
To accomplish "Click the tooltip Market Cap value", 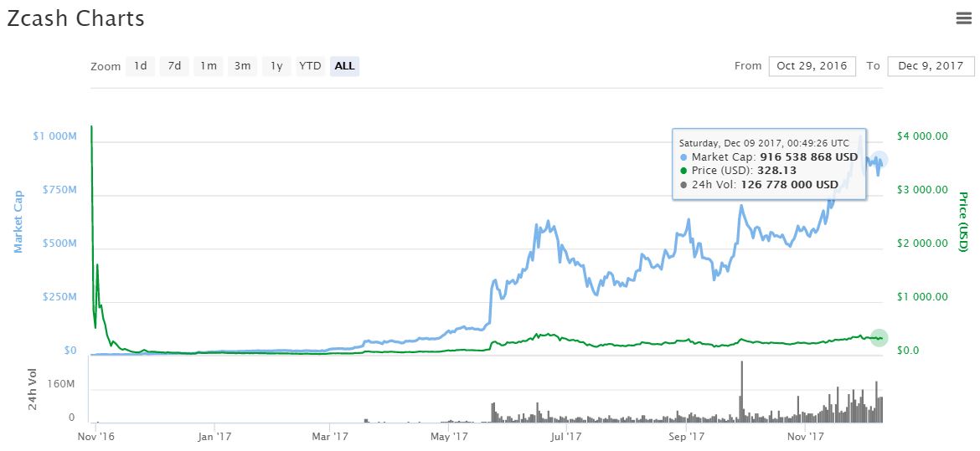I will point(809,157).
